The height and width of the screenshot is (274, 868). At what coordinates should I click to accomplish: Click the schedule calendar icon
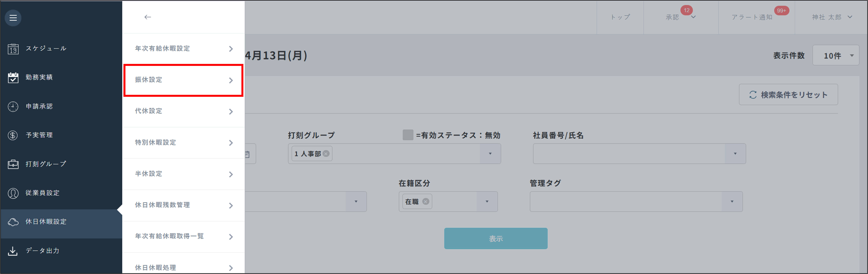pyautogui.click(x=13, y=49)
